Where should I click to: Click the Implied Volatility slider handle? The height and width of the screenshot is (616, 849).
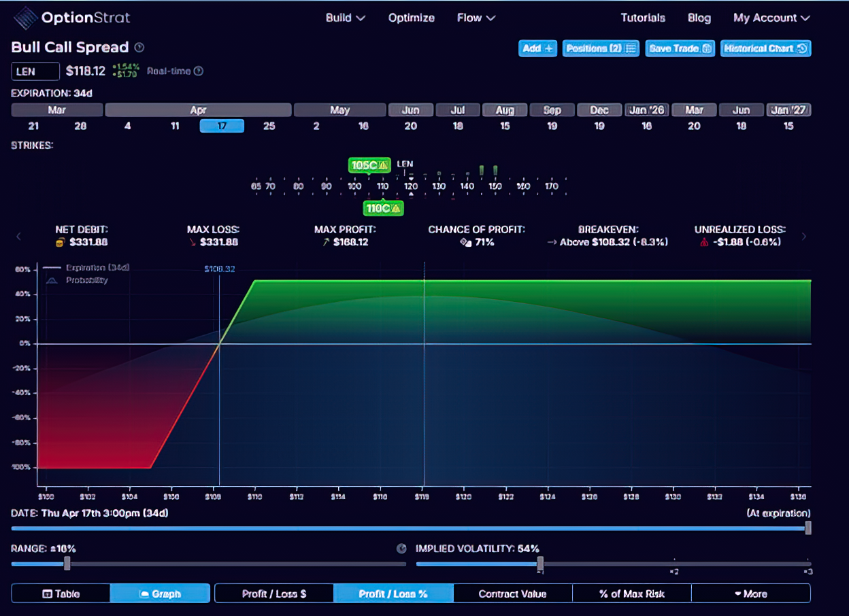point(540,563)
